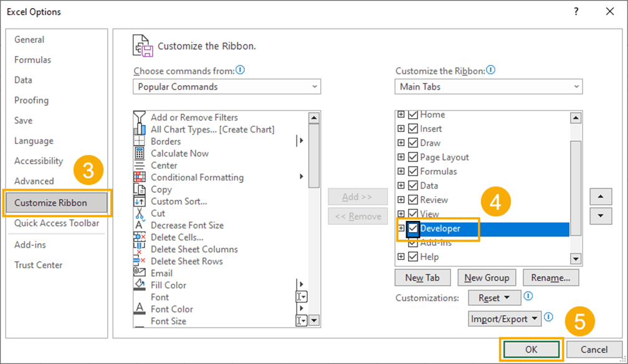The height and width of the screenshot is (364, 628).
Task: Move selected tab down with arrow button
Action: 601,216
